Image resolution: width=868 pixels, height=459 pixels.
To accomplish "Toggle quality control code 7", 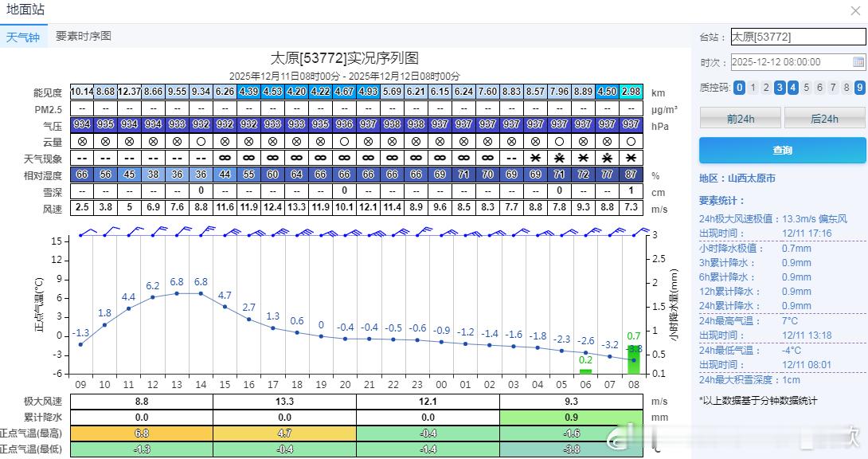I will coord(833,88).
